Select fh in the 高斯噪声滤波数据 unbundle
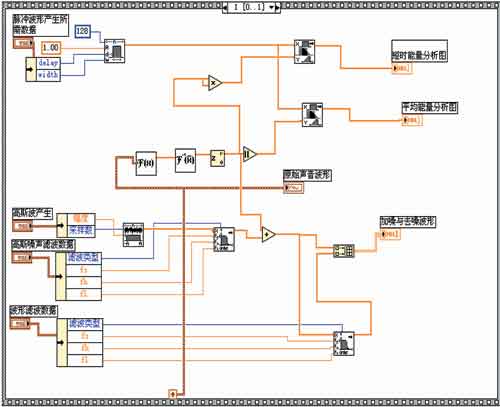The image size is (500, 407). pyautogui.click(x=84, y=282)
